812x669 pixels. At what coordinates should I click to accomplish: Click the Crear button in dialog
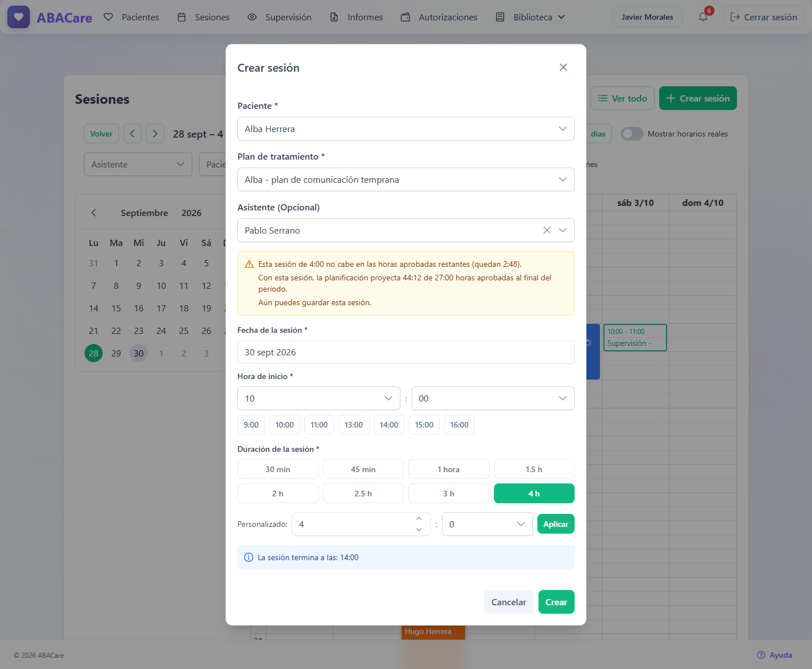(556, 602)
